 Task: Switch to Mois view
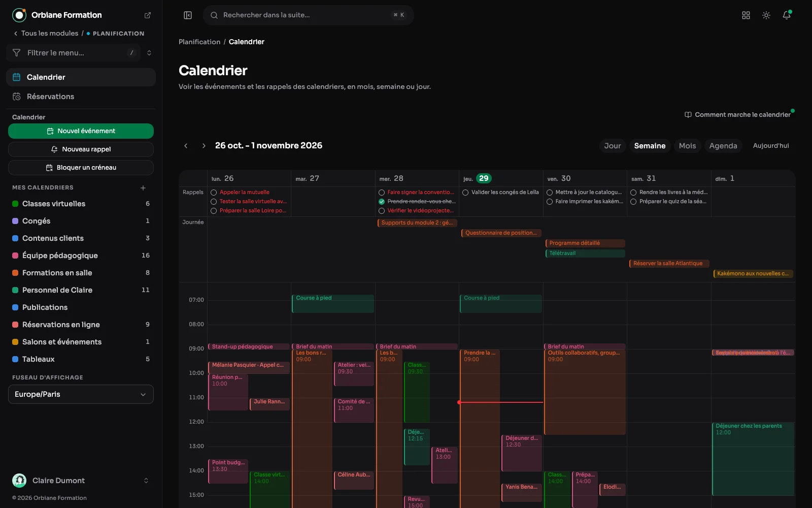coord(688,146)
